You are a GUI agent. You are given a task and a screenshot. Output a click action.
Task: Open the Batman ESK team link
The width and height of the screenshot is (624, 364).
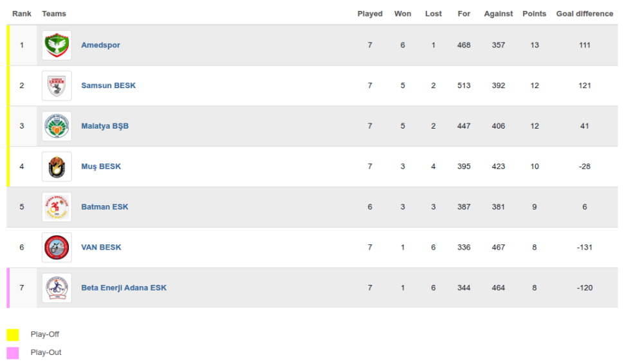(x=104, y=207)
